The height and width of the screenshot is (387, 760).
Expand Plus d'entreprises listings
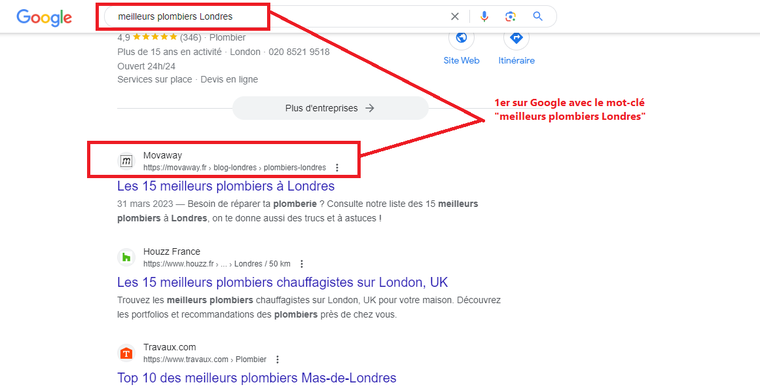point(330,108)
